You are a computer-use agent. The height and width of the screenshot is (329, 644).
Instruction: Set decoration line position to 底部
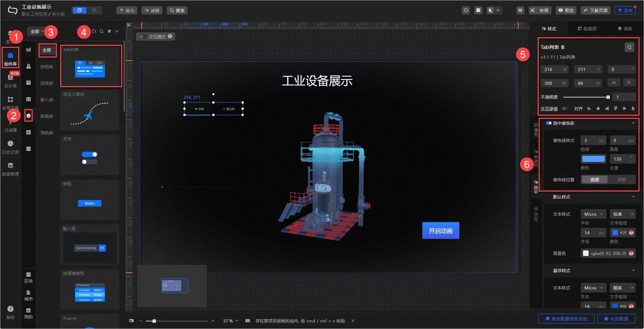[x=594, y=179]
